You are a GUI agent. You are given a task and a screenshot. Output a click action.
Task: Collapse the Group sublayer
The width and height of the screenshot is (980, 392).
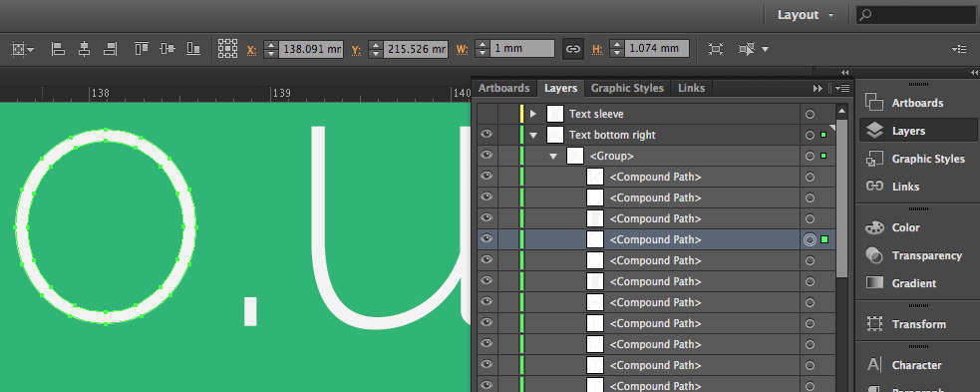pos(553,156)
